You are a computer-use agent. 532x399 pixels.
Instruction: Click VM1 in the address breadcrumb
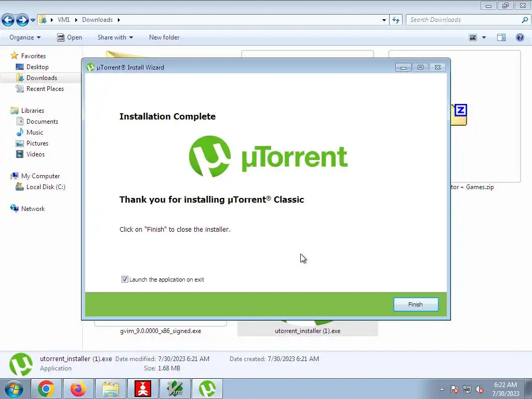(63, 20)
